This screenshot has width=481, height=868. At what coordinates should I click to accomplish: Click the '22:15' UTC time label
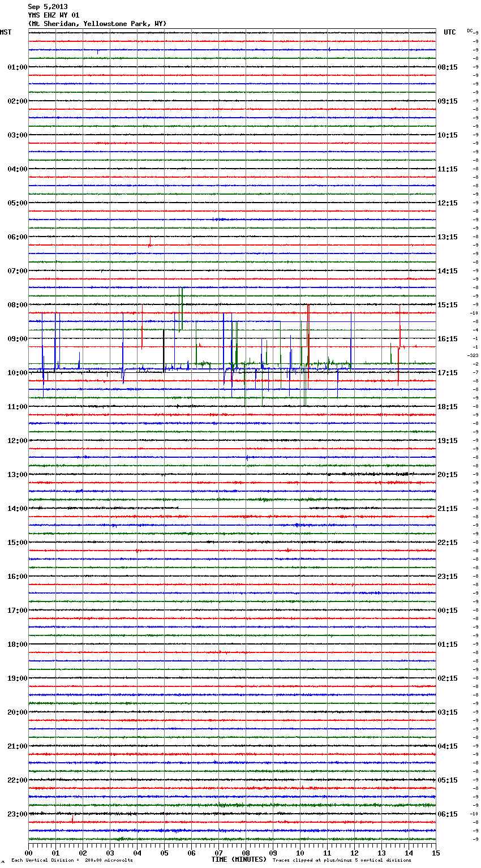point(448,543)
